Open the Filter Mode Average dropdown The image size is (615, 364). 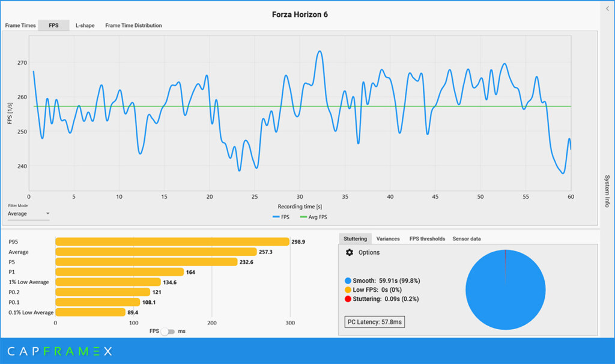click(29, 214)
